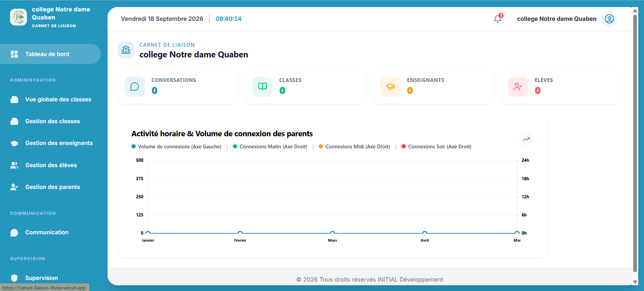The width and height of the screenshot is (644, 291).
Task: Click the Vue globale des classes folder icon
Action: click(14, 99)
